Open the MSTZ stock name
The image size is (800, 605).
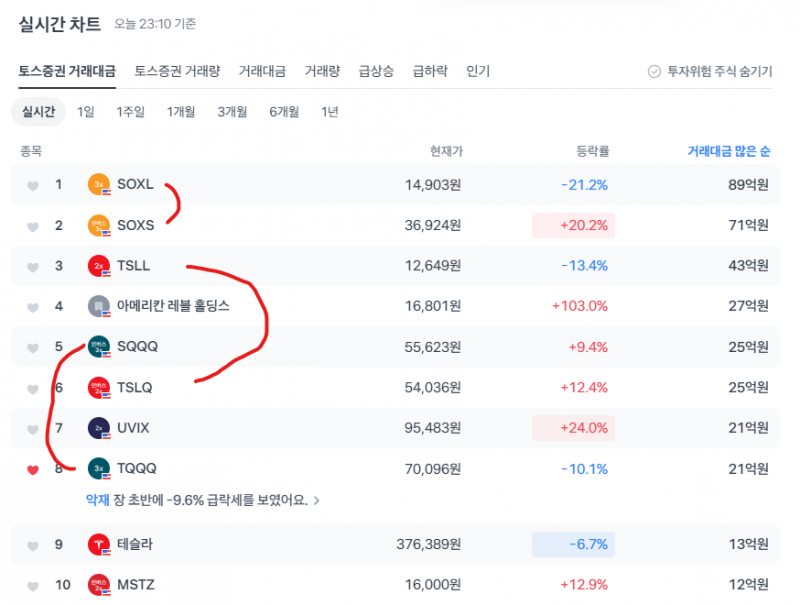[136, 584]
